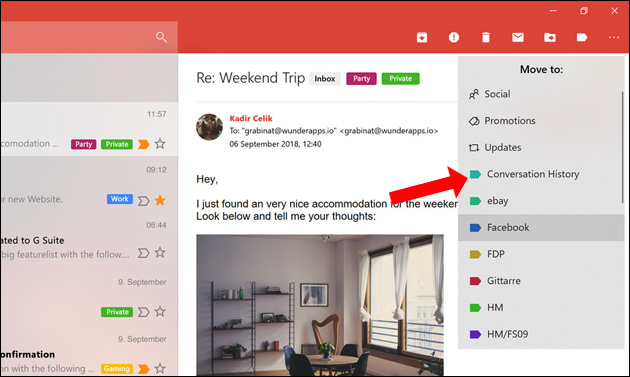Open Kadir Celik sender name
Screen dimensions: 630x377
tap(251, 118)
